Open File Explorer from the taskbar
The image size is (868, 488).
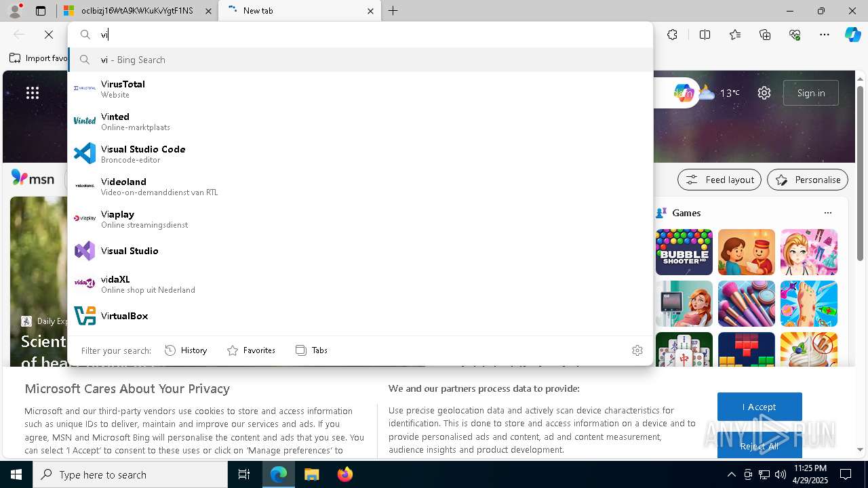tap(312, 474)
